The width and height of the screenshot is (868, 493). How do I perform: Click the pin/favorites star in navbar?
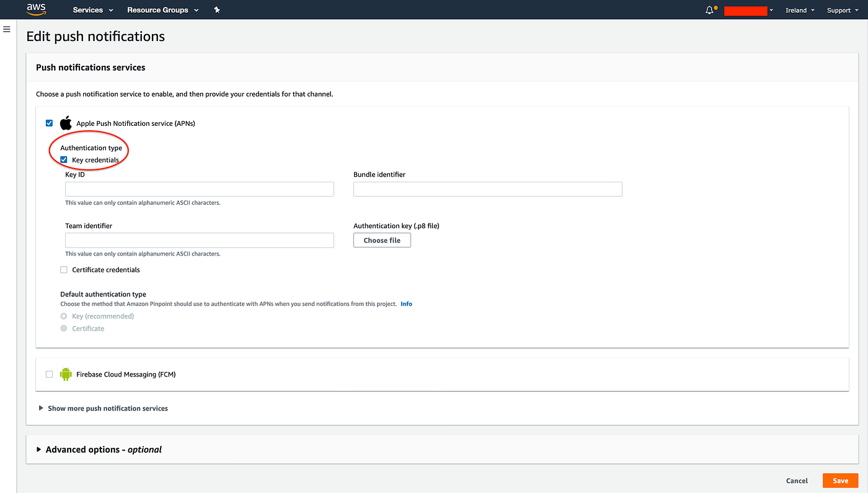[x=216, y=10]
